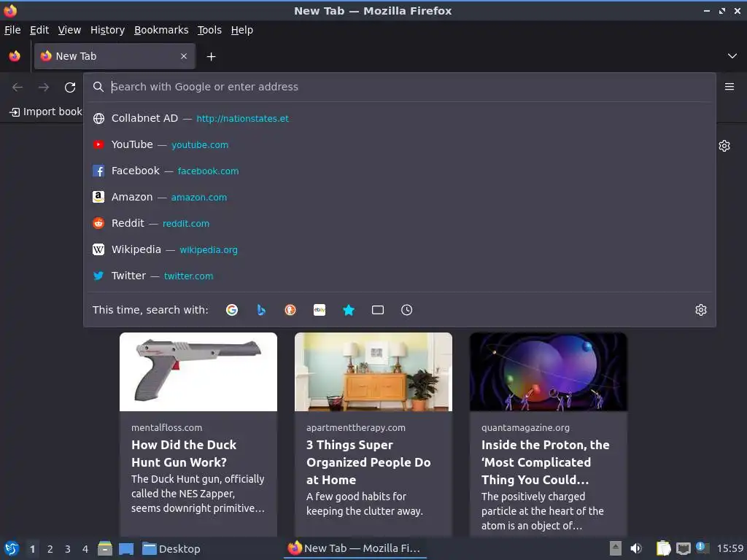The image size is (747, 560).
Task: Open 'How Did the Duck Hunt Gun Work?' headline
Action: coord(184,454)
